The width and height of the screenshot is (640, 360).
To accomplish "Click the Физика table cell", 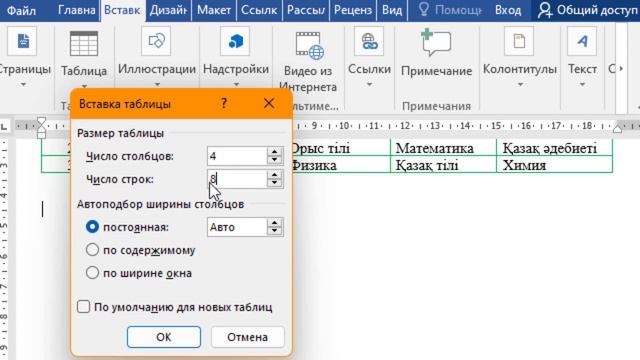I will tap(341, 165).
